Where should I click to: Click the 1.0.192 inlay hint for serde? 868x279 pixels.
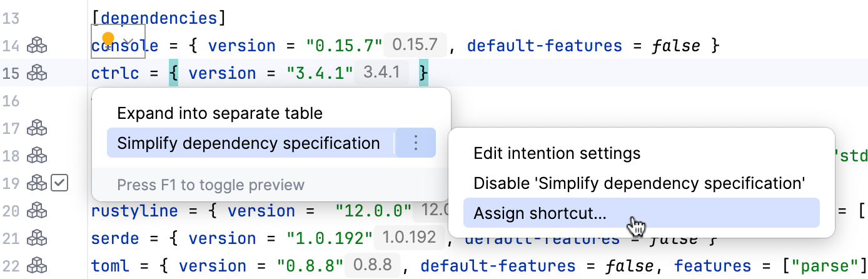point(408,238)
